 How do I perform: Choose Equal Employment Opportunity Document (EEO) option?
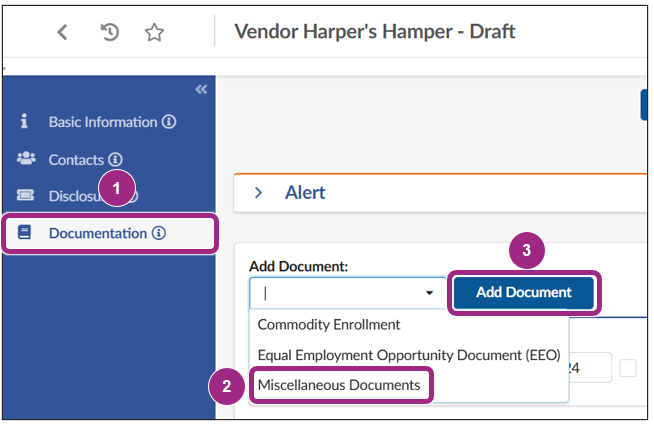(398, 354)
